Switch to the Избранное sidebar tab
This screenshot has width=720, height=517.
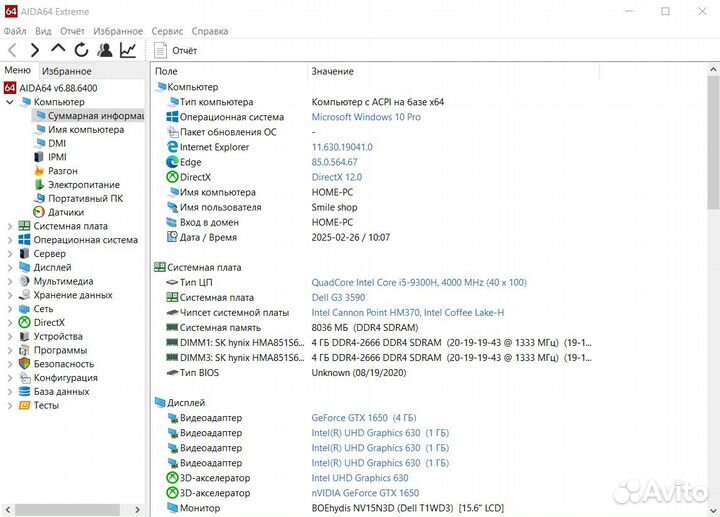tap(67, 71)
